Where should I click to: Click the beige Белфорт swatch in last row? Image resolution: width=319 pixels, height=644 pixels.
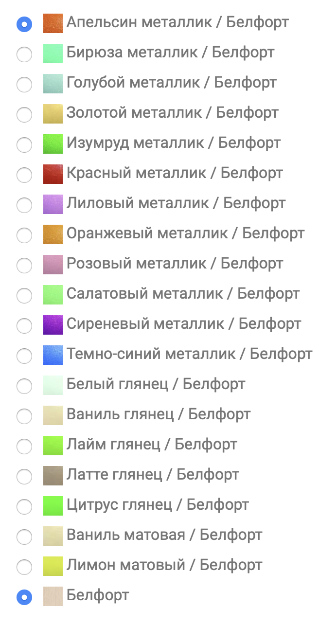click(x=53, y=596)
